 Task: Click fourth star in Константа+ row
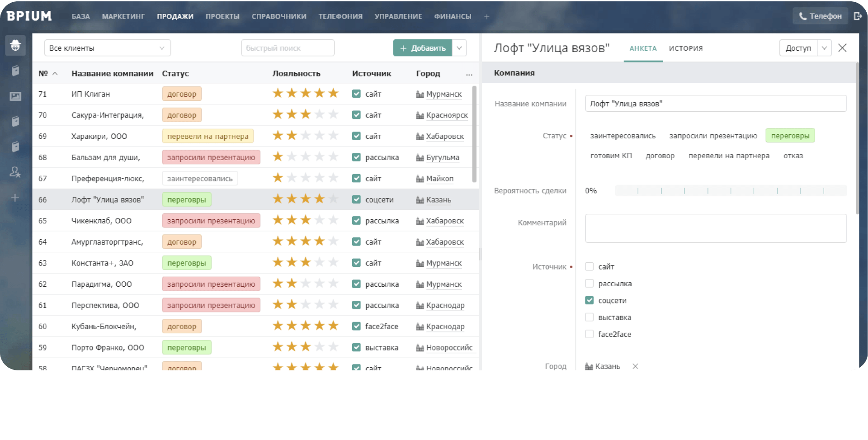pyautogui.click(x=320, y=262)
